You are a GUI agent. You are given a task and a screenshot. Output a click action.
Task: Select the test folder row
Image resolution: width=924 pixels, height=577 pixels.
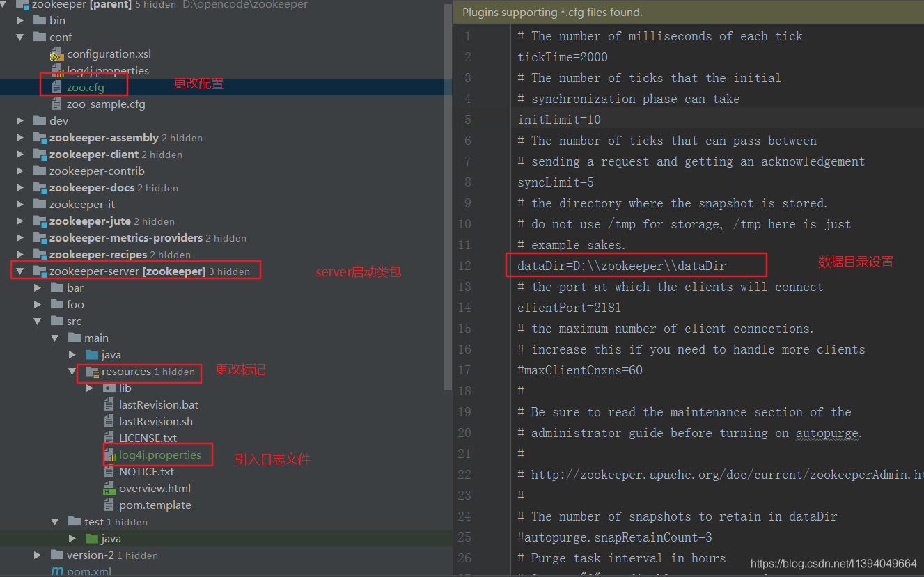(x=226, y=522)
